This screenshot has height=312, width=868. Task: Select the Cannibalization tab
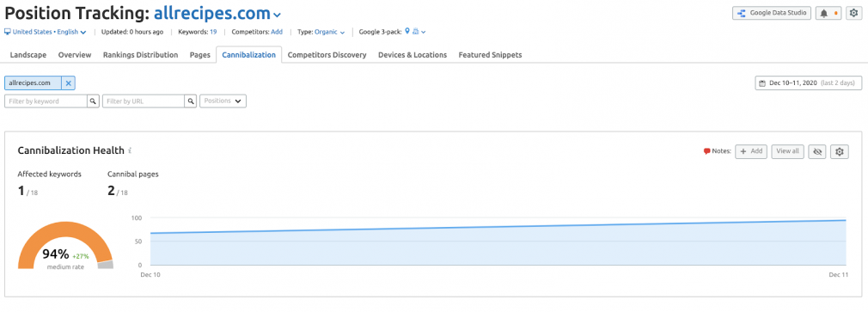coord(248,55)
